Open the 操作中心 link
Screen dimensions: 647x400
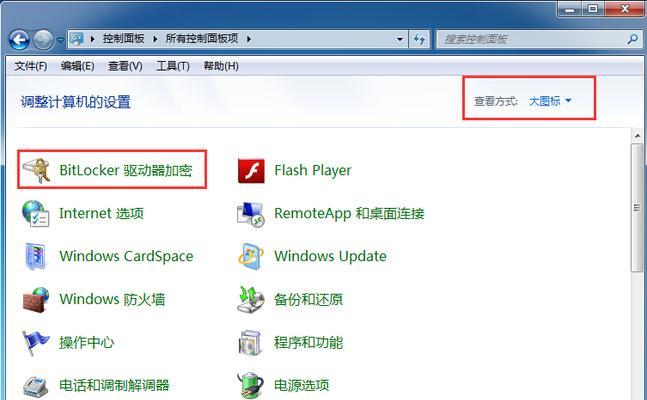point(87,342)
